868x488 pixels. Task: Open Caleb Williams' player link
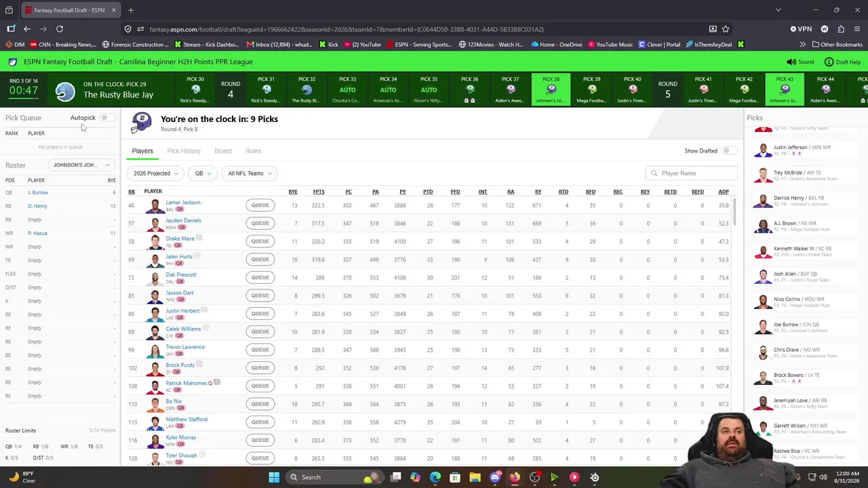pyautogui.click(x=183, y=329)
